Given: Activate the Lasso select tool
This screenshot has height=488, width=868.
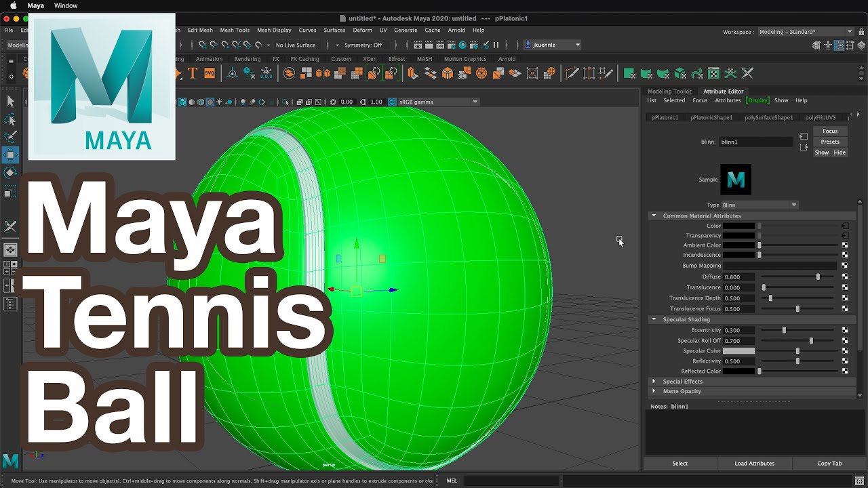Looking at the screenshot, I should [10, 119].
